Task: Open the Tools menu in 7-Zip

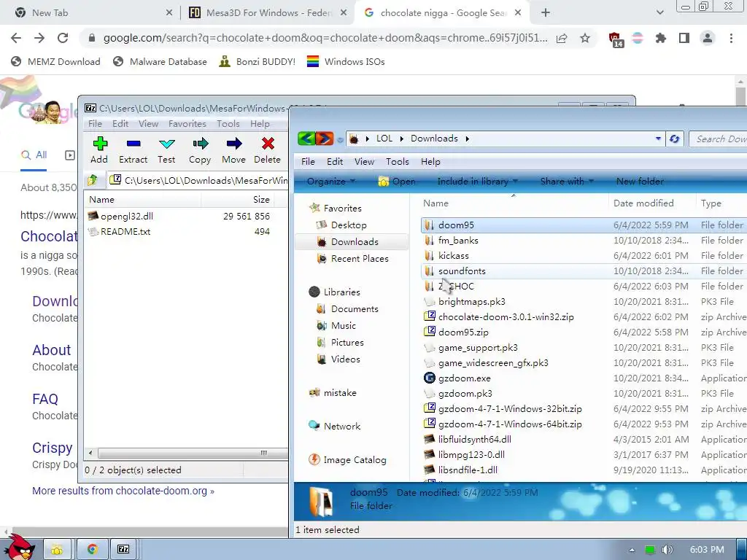Action: click(x=228, y=124)
